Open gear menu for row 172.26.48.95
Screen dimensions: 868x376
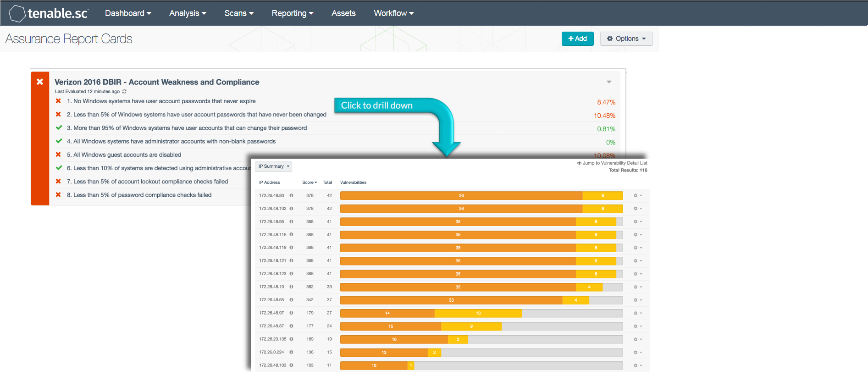click(637, 221)
